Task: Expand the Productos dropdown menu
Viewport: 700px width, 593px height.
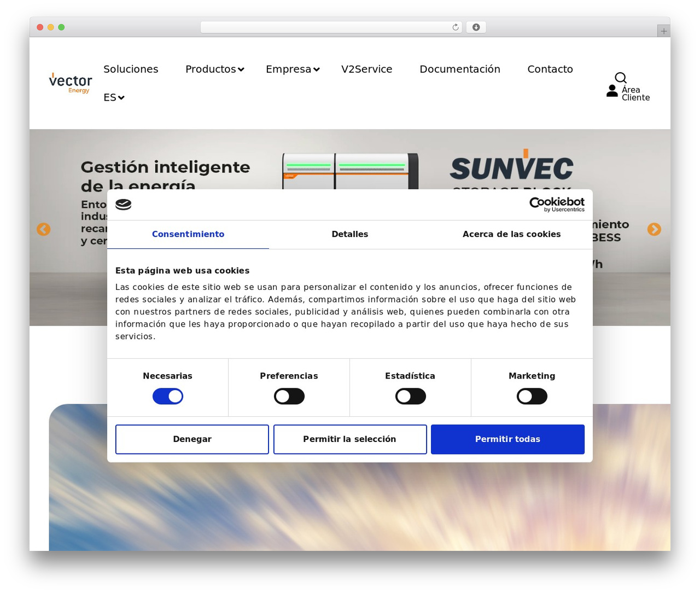Action: tap(215, 69)
